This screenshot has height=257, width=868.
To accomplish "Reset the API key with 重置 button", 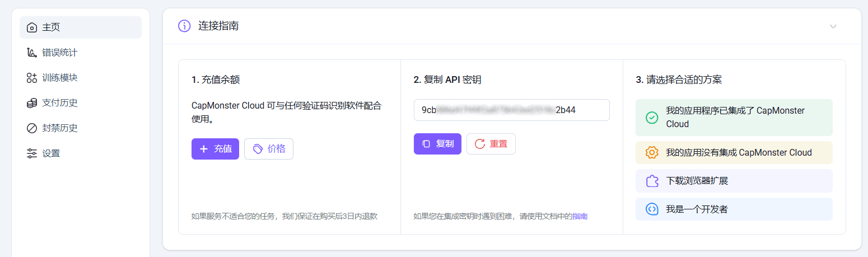I will click(x=491, y=144).
